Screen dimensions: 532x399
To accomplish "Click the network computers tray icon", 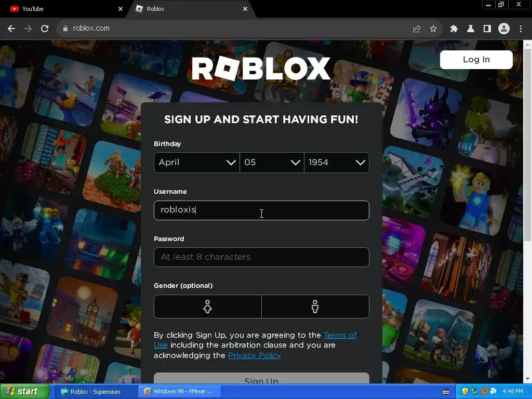I will [x=494, y=392].
